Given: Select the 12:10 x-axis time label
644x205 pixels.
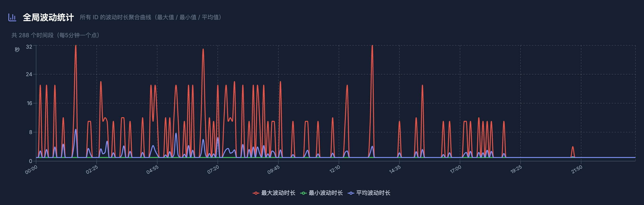Looking at the screenshot, I should 335,170.
